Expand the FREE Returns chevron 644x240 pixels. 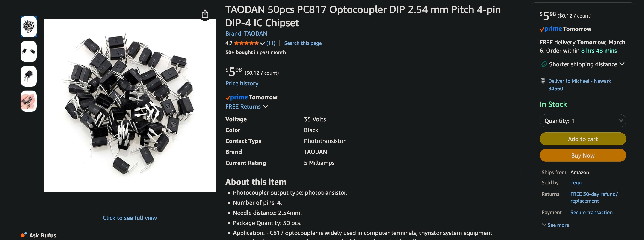pos(266,107)
